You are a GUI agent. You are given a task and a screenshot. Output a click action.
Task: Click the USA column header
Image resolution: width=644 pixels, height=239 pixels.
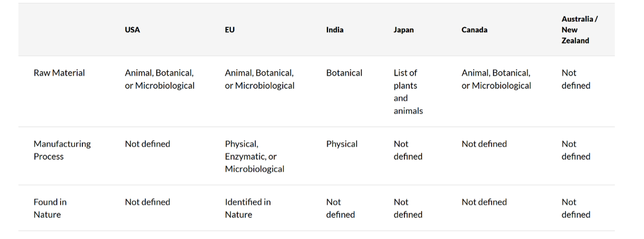click(x=132, y=30)
